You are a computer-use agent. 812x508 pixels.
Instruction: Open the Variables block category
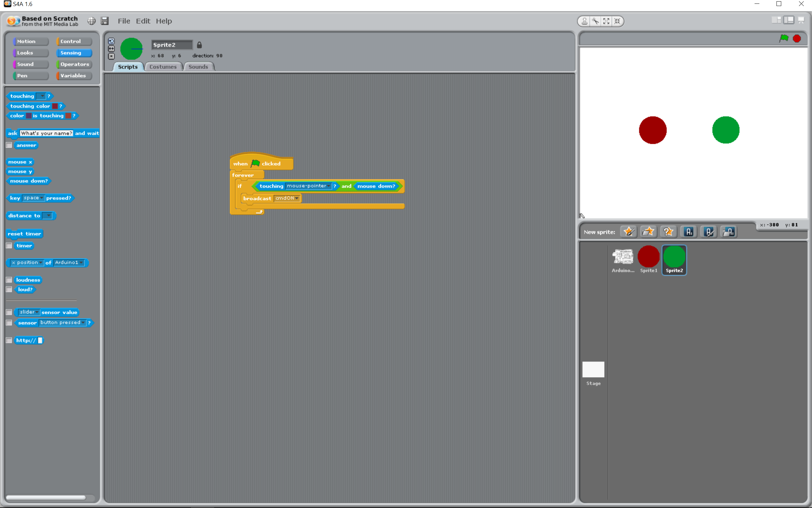click(74, 76)
